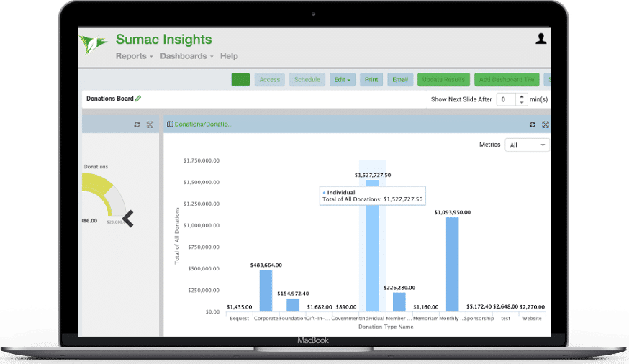Screen dimensions: 629x364
Task: Click the Corporate donations bar
Action: point(266,291)
